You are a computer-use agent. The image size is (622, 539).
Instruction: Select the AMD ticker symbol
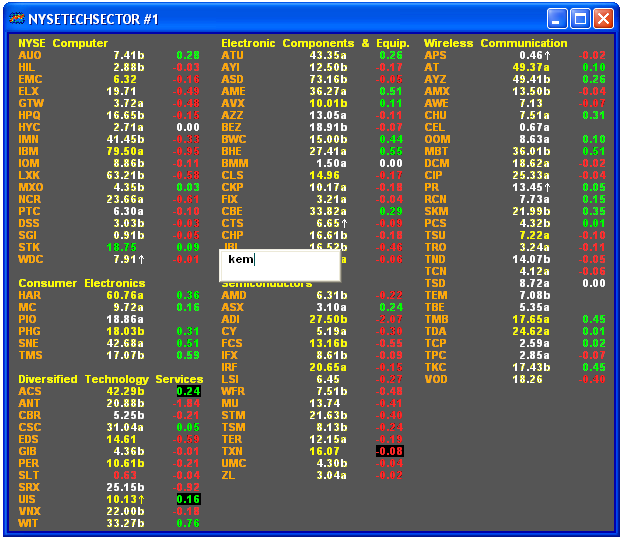pyautogui.click(x=234, y=295)
